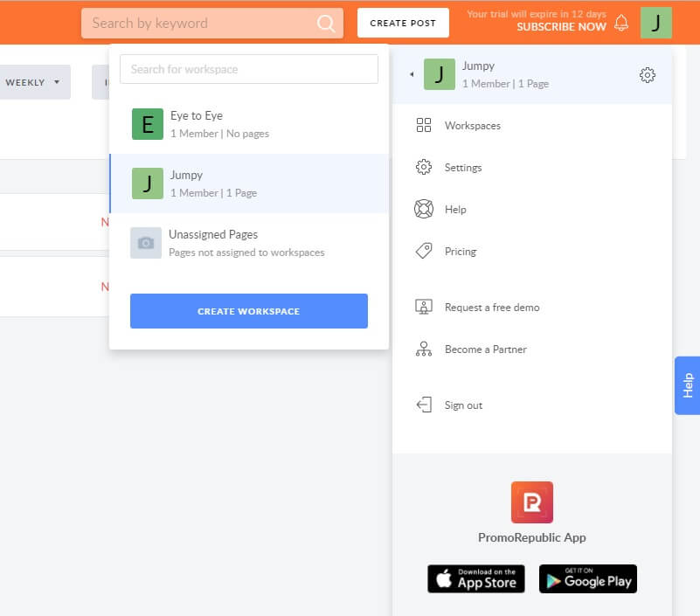The width and height of the screenshot is (700, 616).
Task: Focus the Search for workspace field
Action: [x=249, y=69]
